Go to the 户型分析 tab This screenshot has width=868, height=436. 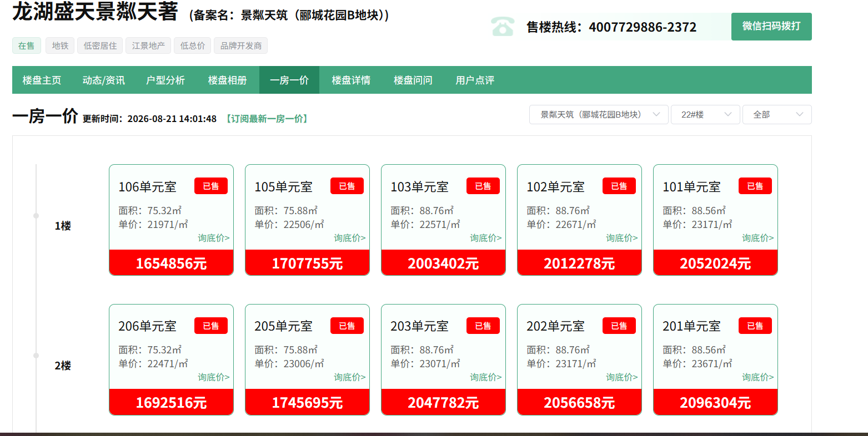click(x=165, y=80)
